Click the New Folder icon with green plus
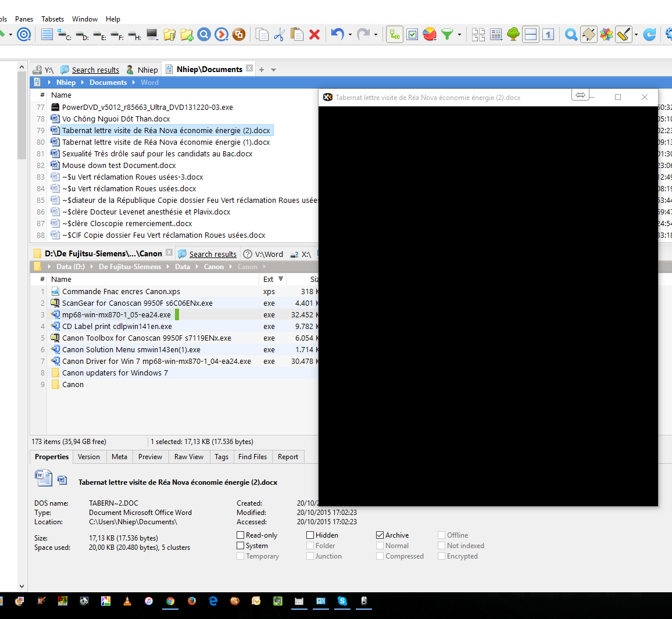Viewport: 672px width, 619px height. (x=187, y=35)
